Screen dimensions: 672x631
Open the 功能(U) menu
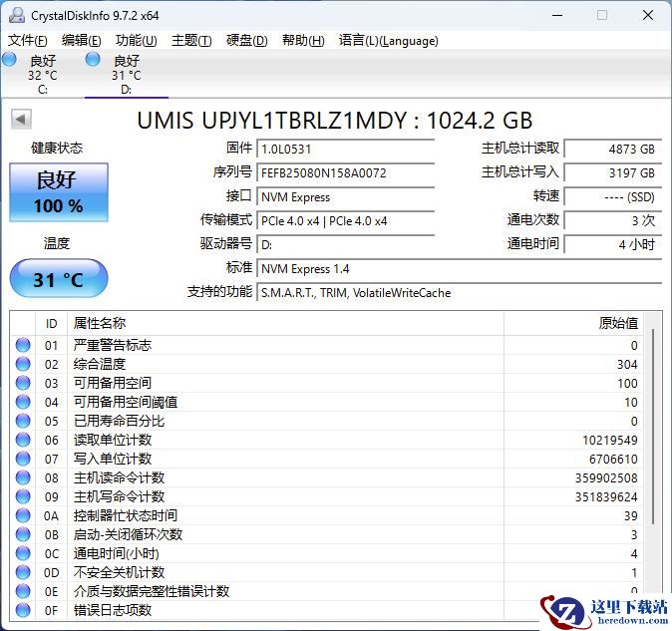click(136, 41)
